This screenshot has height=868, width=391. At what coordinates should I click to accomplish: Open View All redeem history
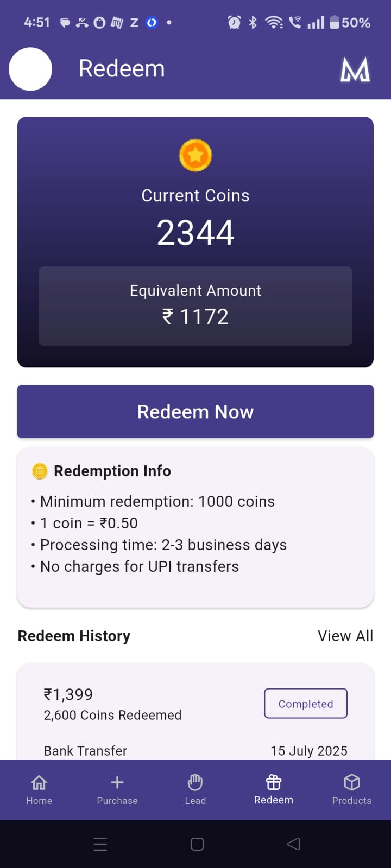coord(345,635)
